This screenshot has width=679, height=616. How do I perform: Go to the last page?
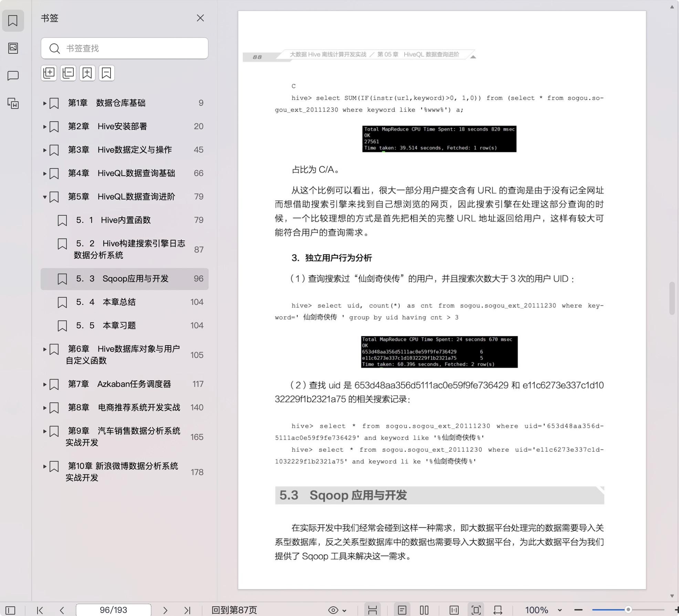[x=187, y=610]
